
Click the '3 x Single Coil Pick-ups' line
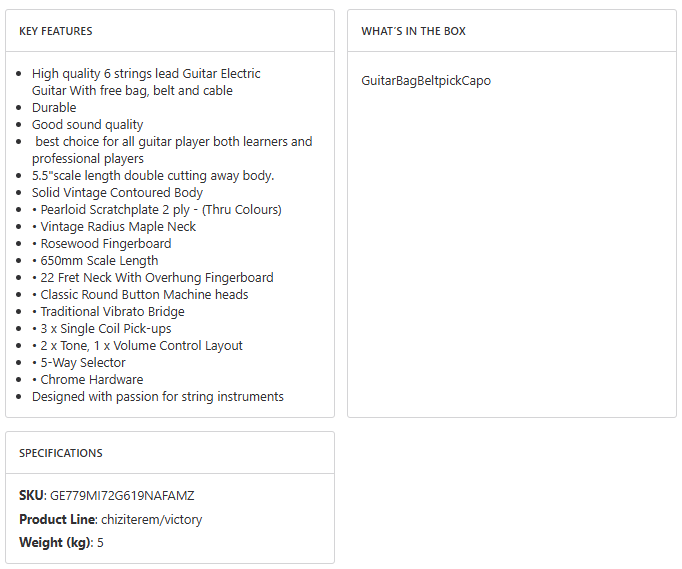tap(102, 329)
